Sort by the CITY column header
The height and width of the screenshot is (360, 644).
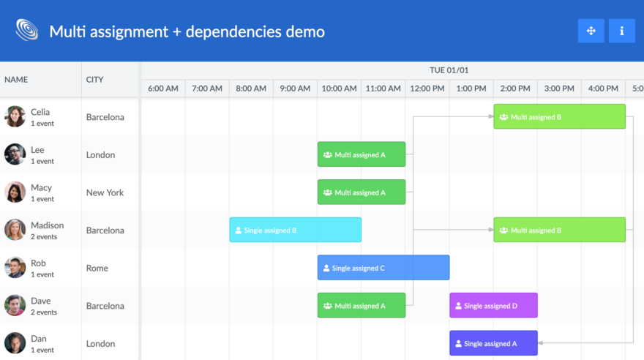pos(94,80)
